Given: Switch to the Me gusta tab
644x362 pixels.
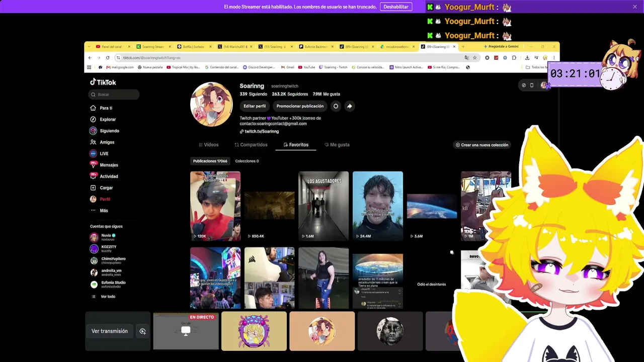Looking at the screenshot, I should [x=337, y=145].
